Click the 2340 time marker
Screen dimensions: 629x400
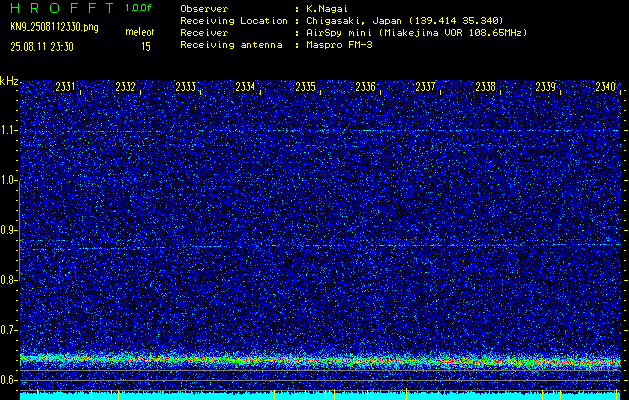point(605,87)
